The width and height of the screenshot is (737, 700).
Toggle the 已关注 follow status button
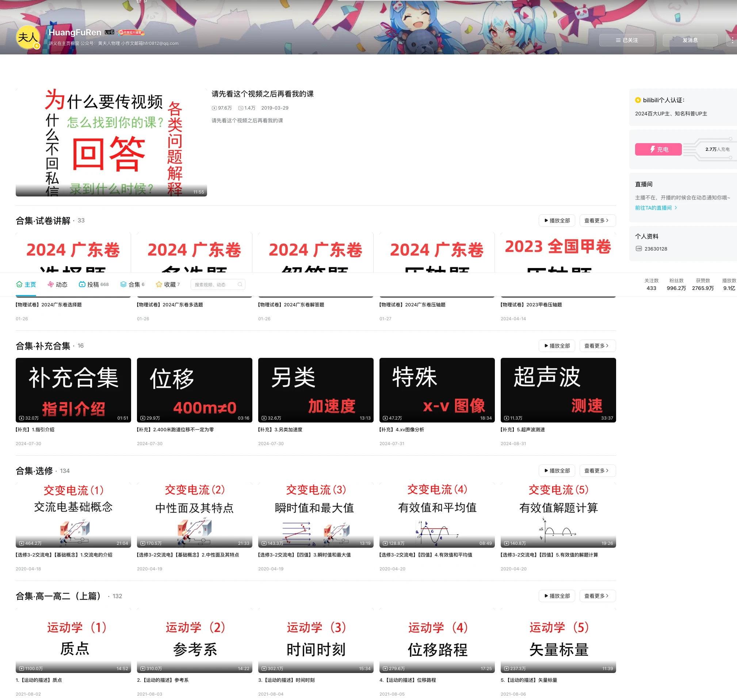tap(627, 40)
